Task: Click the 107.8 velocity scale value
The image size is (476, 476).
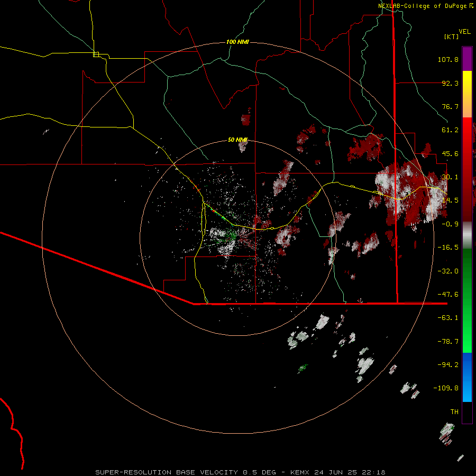Action: tap(448, 59)
